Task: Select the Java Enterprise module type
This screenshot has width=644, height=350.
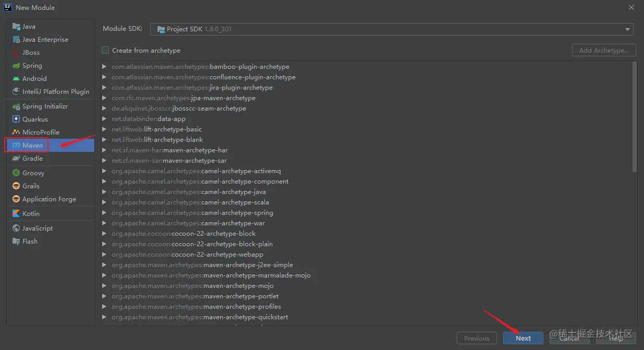Action: tap(45, 39)
